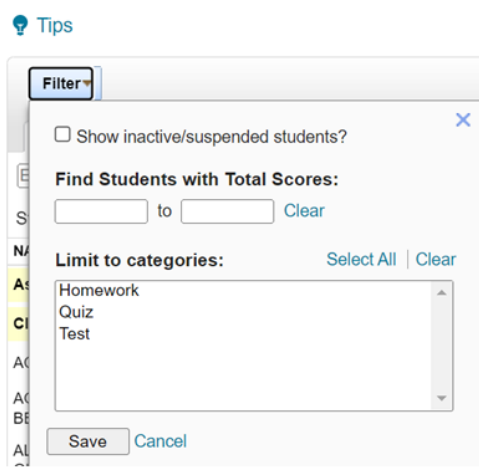
Task: Clear the selected categories
Action: click(x=436, y=259)
